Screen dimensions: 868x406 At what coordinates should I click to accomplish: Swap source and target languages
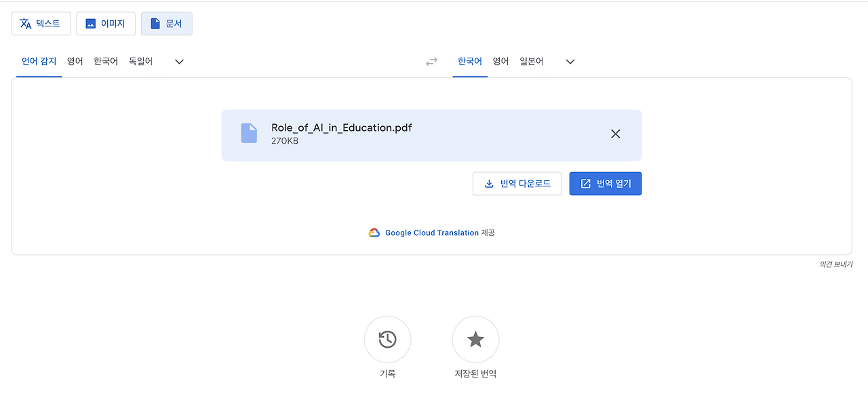(432, 61)
